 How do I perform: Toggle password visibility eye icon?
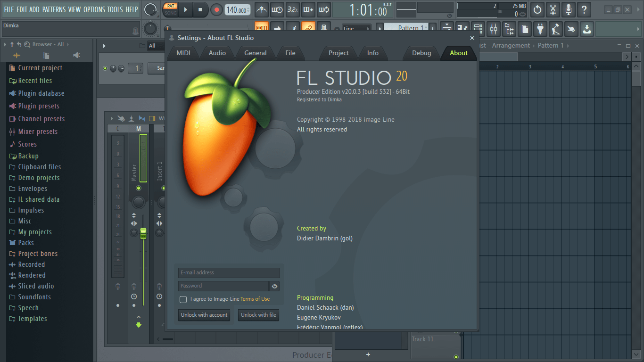274,286
